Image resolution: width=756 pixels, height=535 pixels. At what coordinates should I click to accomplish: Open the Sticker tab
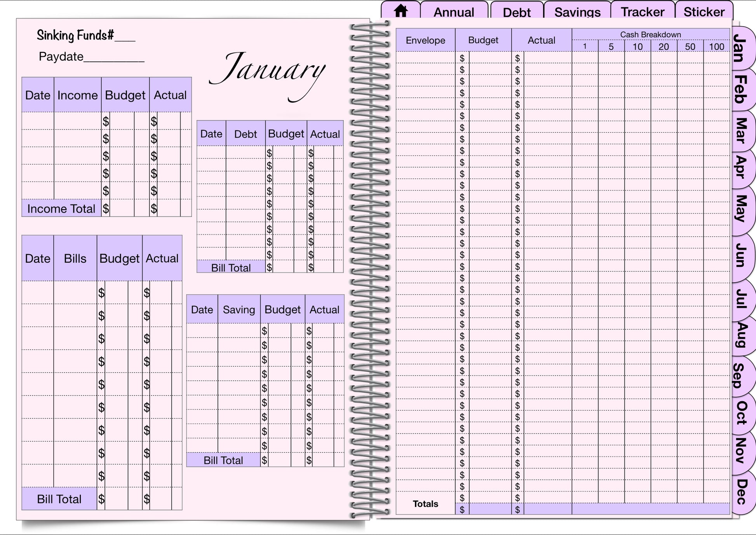[x=704, y=12]
